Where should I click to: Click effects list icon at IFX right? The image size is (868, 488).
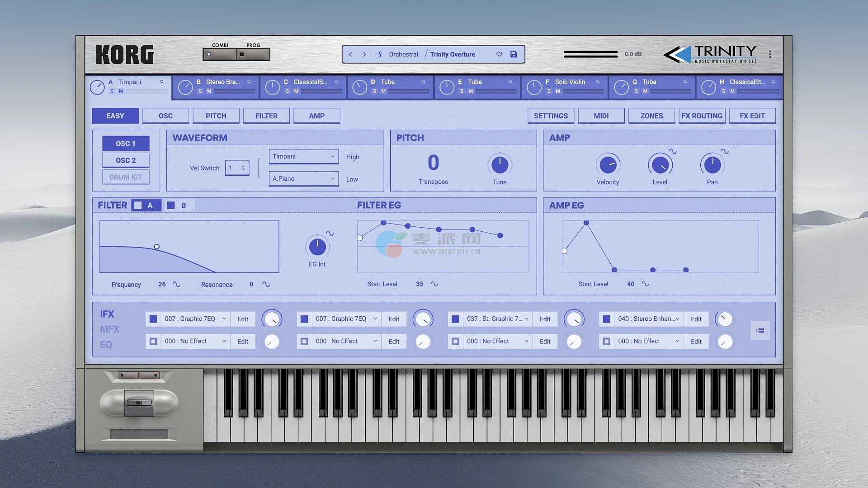[x=760, y=330]
